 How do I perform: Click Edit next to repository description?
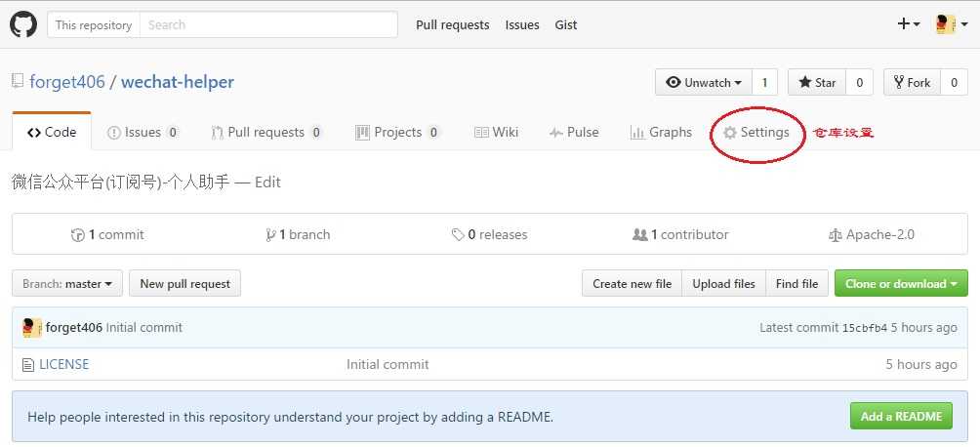pyautogui.click(x=267, y=183)
